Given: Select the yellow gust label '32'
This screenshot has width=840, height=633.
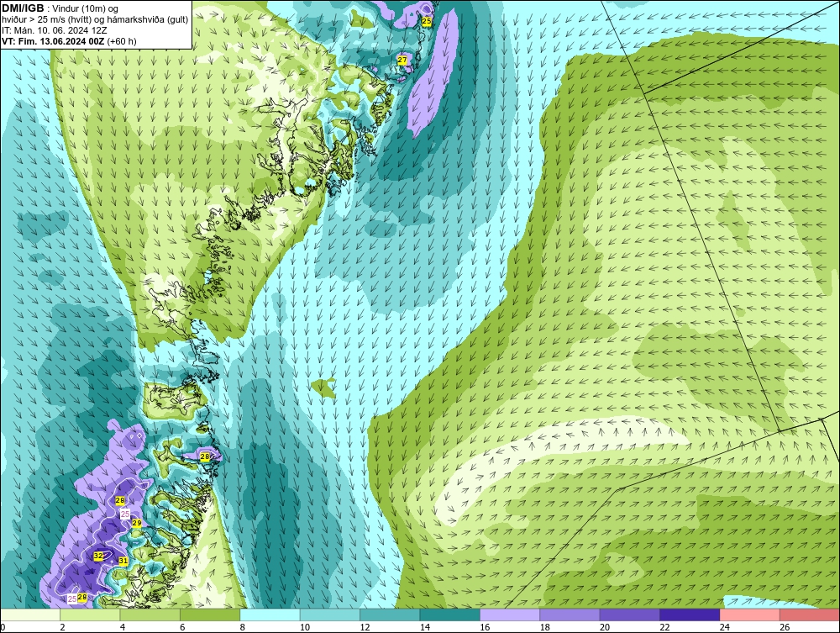Looking at the screenshot, I should 98,557.
